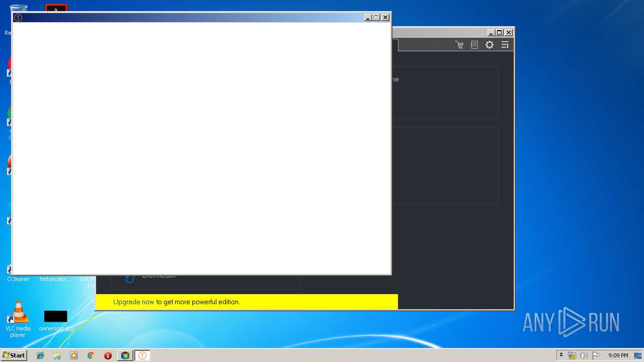Open the Action Center flag icon
The width and height of the screenshot is (644, 362).
[596, 355]
